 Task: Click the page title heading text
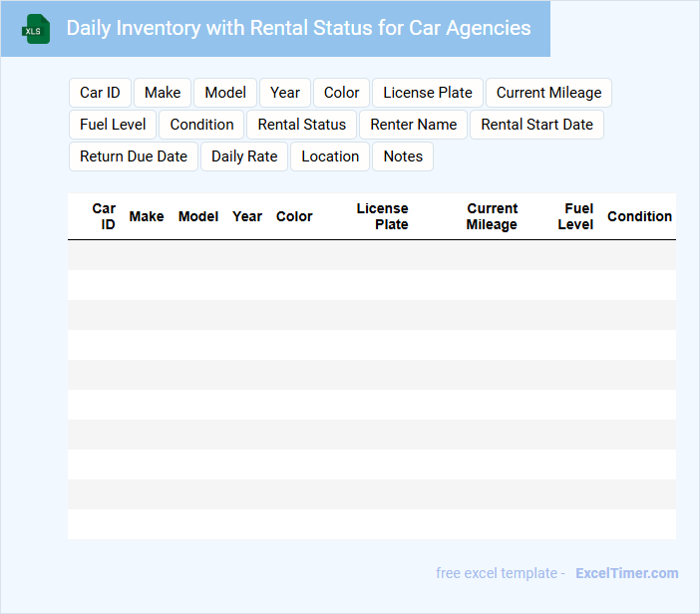[298, 28]
